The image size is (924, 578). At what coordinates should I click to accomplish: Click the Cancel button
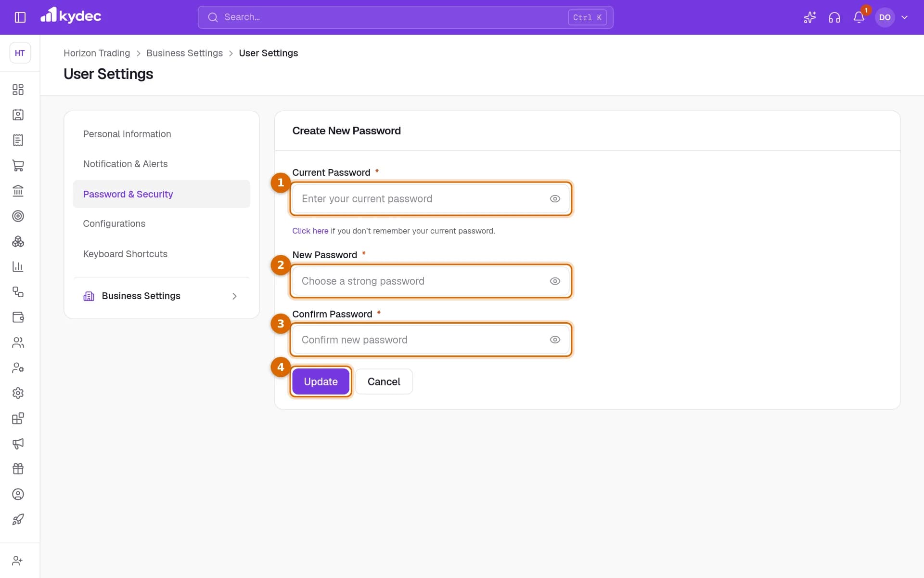[384, 381]
